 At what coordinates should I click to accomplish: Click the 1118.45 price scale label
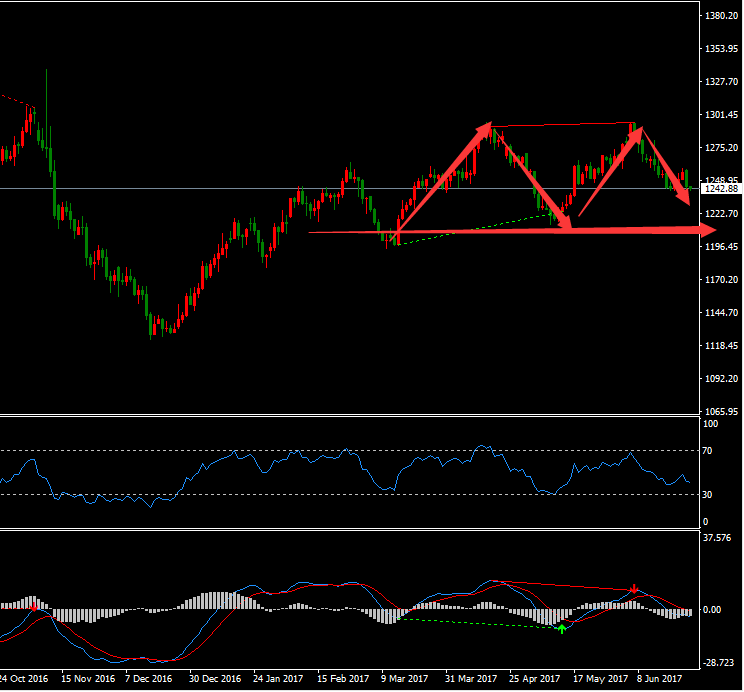point(721,346)
